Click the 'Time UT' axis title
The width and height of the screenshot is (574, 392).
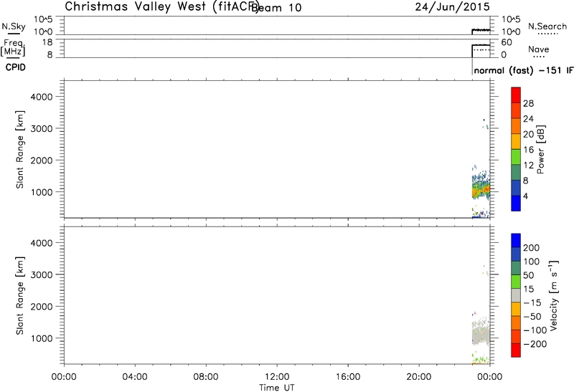coord(277,388)
